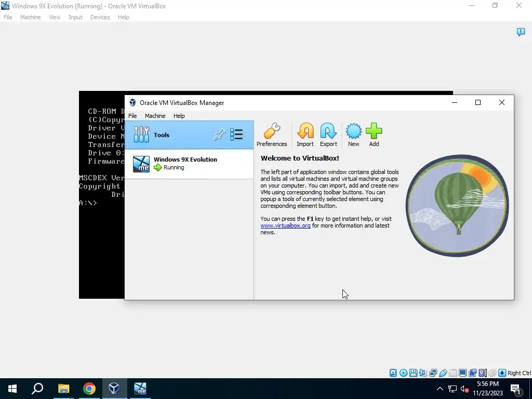
Task: Click the hot air balloon illustration
Action: (x=457, y=206)
